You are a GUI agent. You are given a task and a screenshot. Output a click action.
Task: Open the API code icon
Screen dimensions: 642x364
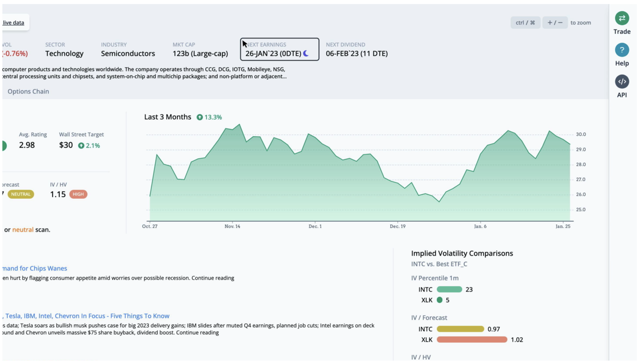point(622,81)
